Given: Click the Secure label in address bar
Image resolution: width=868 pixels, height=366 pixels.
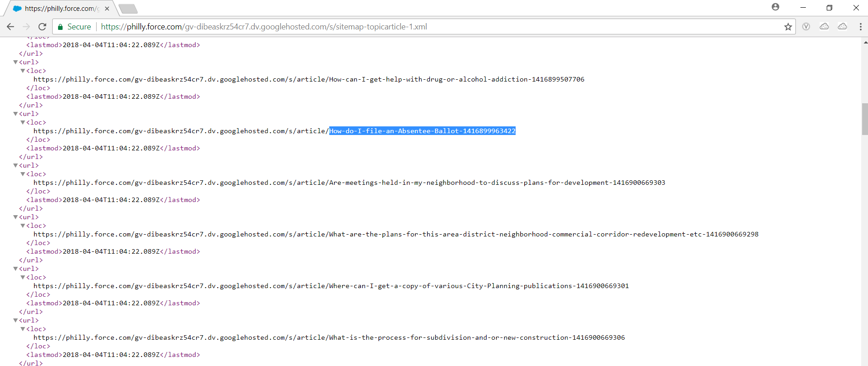Looking at the screenshot, I should pyautogui.click(x=79, y=27).
